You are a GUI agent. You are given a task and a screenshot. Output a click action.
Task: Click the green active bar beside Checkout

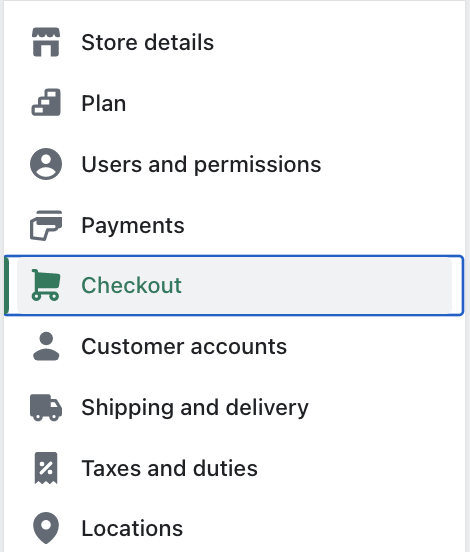[6, 285]
